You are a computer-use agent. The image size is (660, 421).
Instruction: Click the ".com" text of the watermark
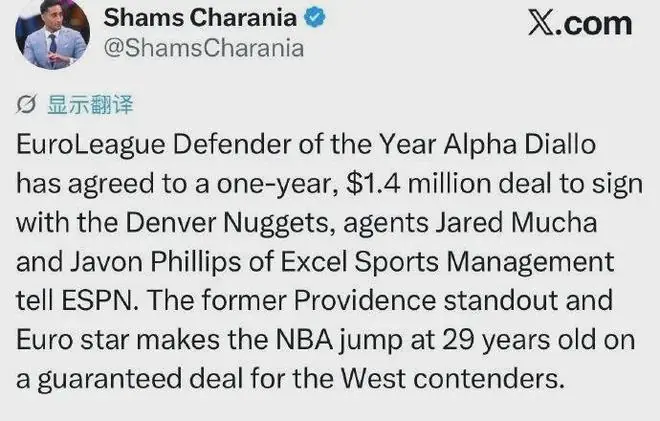(x=594, y=24)
